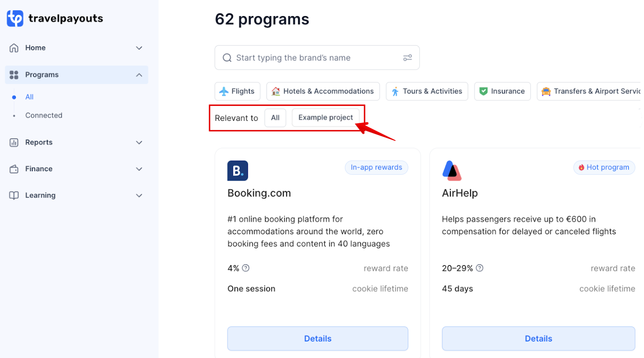The image size is (644, 358).
Task: Click the Reports chart icon in sidebar
Action: pos(14,143)
